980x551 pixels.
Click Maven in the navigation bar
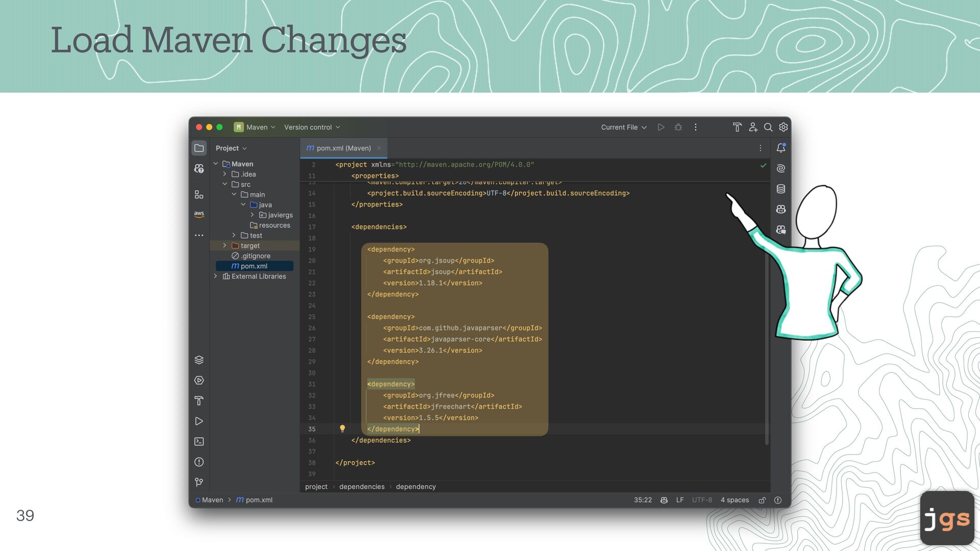coord(210,500)
